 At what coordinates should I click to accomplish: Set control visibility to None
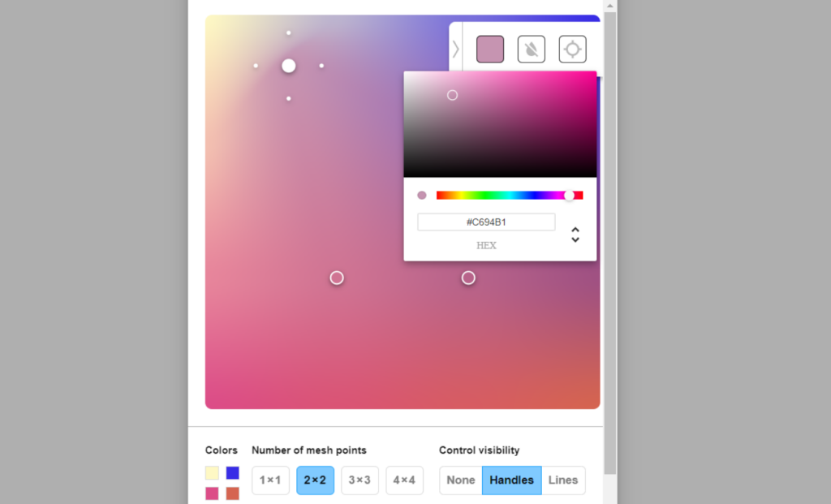tap(461, 480)
